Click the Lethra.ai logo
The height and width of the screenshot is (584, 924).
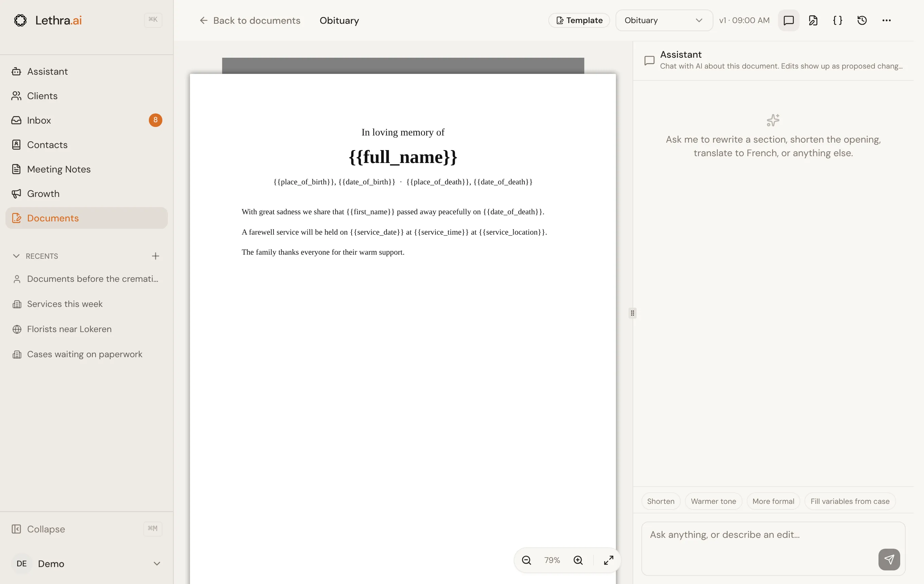point(48,20)
